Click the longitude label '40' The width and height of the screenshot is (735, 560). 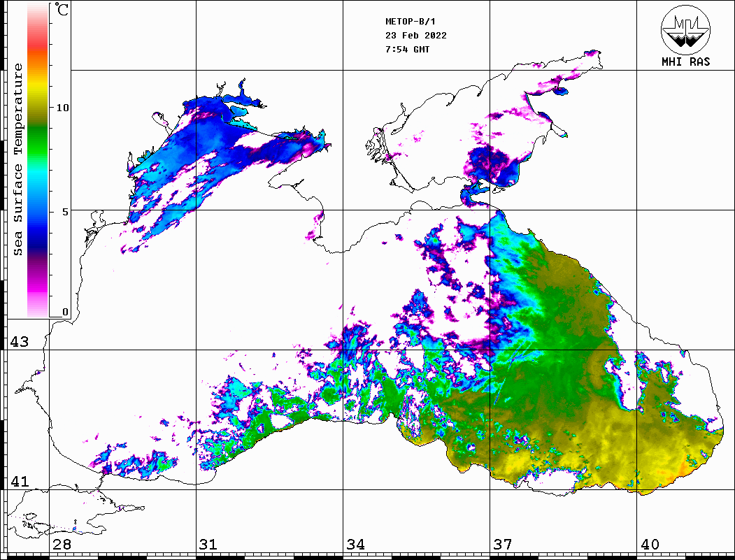click(650, 545)
